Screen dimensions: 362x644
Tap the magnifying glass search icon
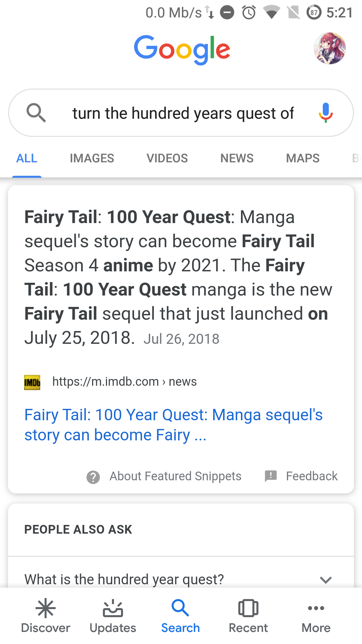36,113
